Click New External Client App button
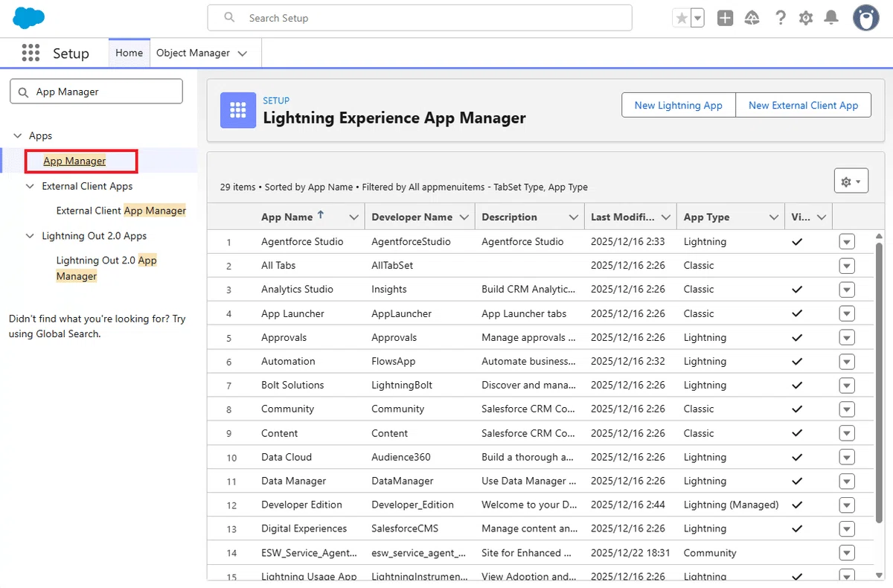Viewport: 893px width, 588px height. click(803, 105)
